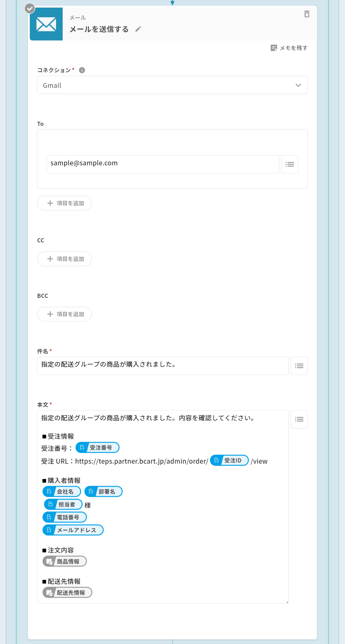Viewport: 345px width, 644px height.
Task: Click the memo note icon
Action: [x=274, y=48]
